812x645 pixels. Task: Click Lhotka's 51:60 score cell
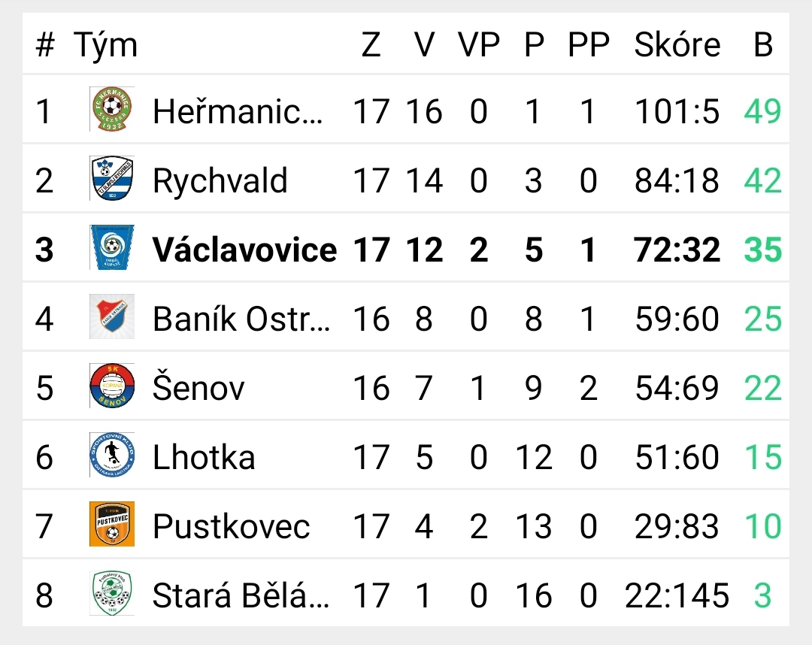pyautogui.click(x=677, y=458)
